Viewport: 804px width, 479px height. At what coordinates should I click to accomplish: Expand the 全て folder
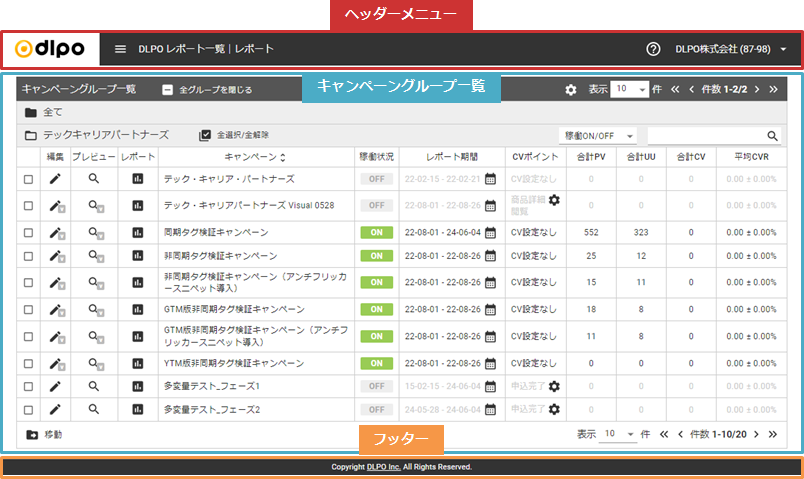(31, 112)
